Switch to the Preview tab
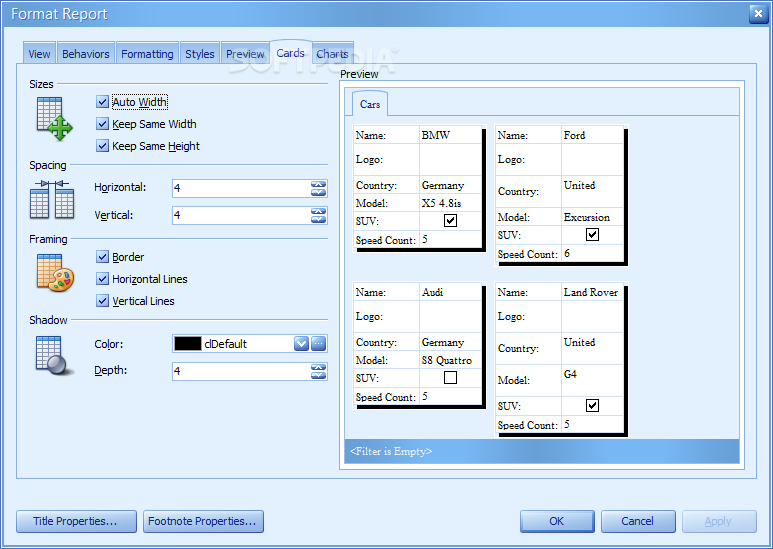Image resolution: width=773 pixels, height=549 pixels. pos(245,54)
